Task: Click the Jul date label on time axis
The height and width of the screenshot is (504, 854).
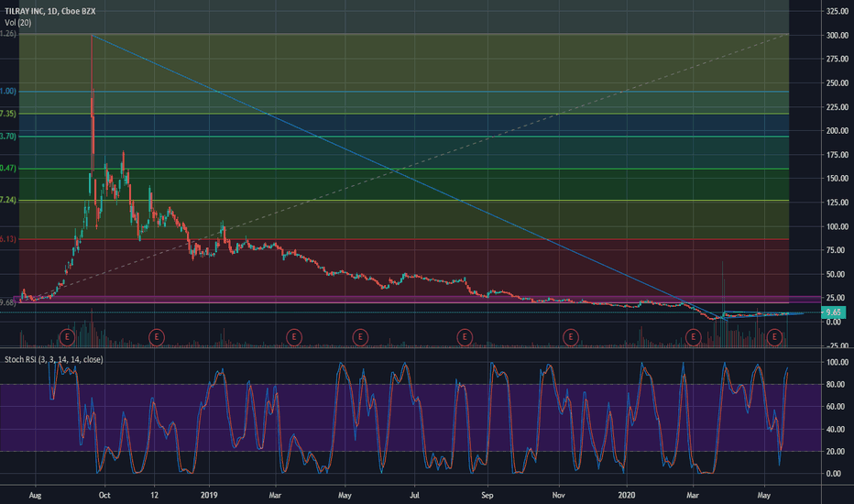Action: [414, 495]
